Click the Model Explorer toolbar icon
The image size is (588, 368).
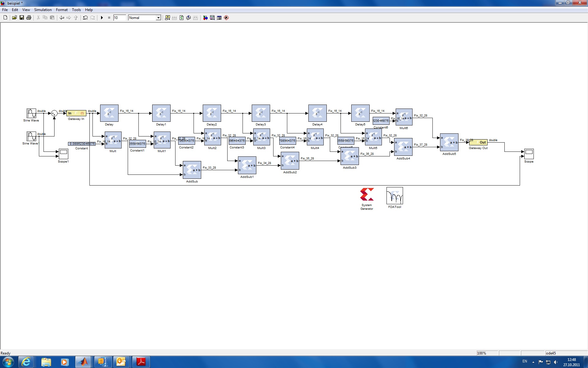coord(212,17)
